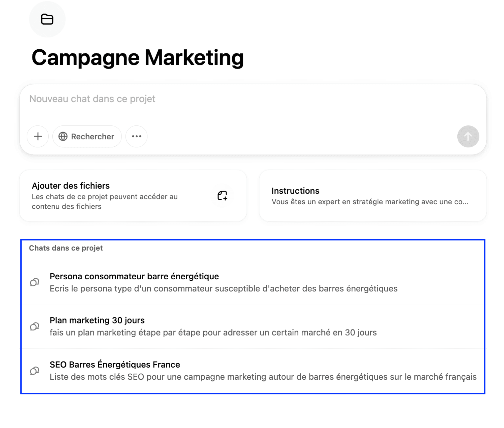
Task: Click the project folder icon
Action: tap(47, 19)
